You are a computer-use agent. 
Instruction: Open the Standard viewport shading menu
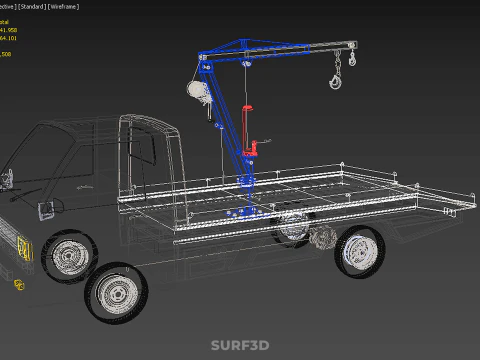pyautogui.click(x=32, y=7)
